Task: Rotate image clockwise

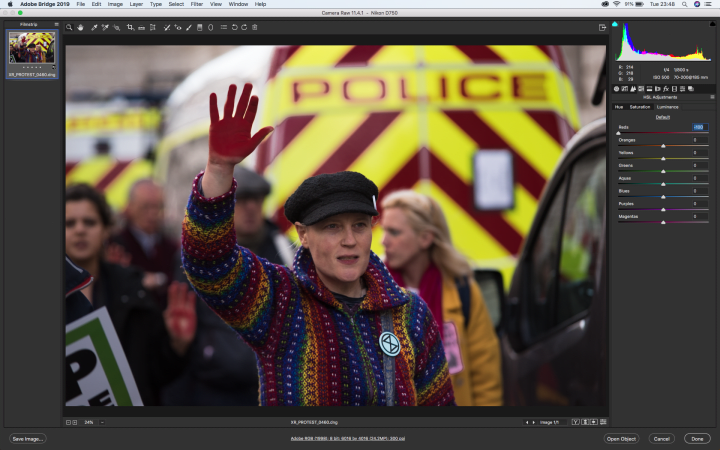Action: [244, 28]
